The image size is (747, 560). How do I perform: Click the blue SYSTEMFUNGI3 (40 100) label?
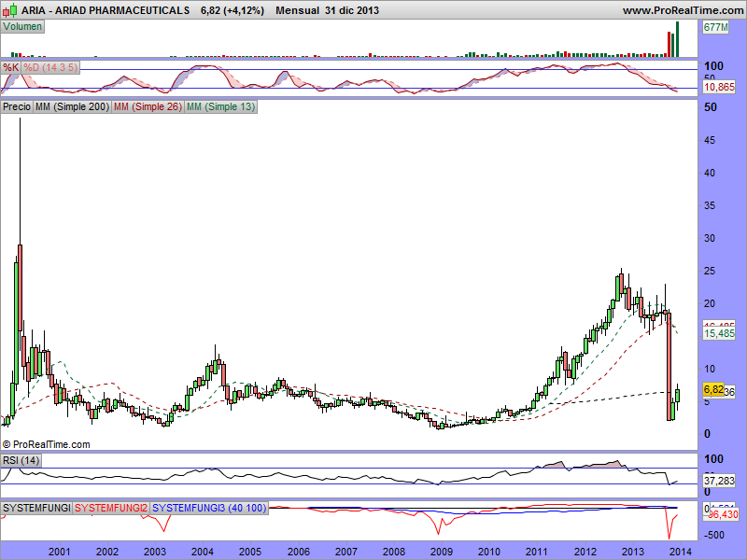[x=209, y=508]
